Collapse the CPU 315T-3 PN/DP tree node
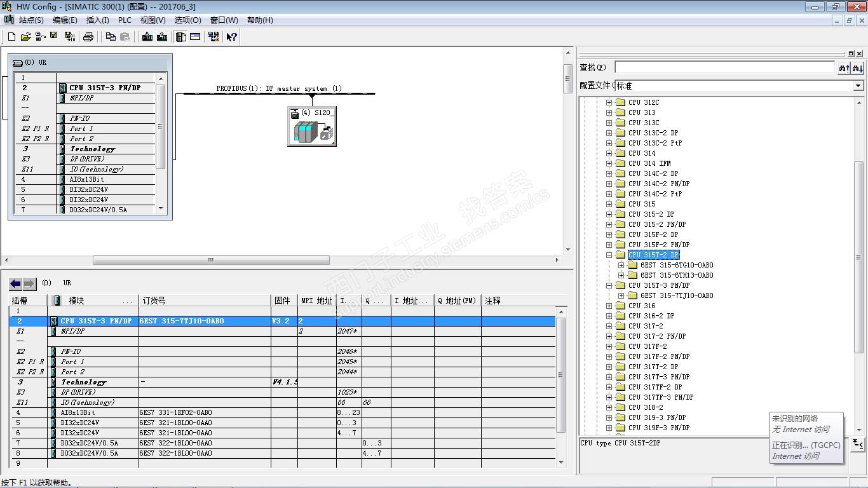 tap(609, 285)
